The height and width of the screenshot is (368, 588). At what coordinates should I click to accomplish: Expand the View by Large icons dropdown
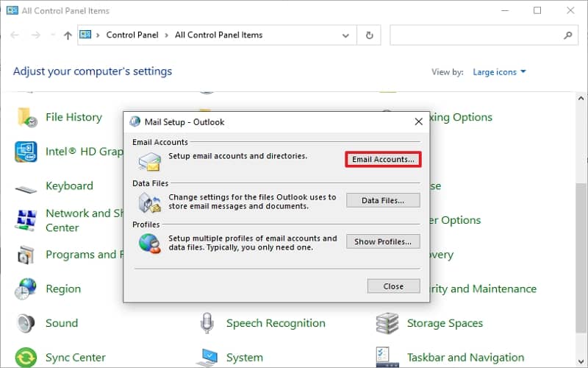(499, 71)
